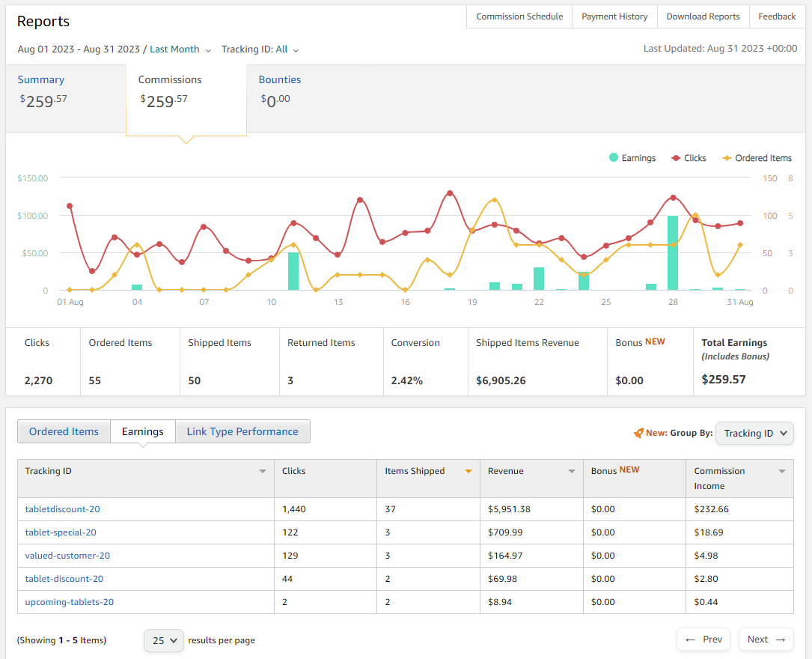Click the Shipped Items Revenue value $6,905.26
The image size is (812, 659).
(501, 380)
